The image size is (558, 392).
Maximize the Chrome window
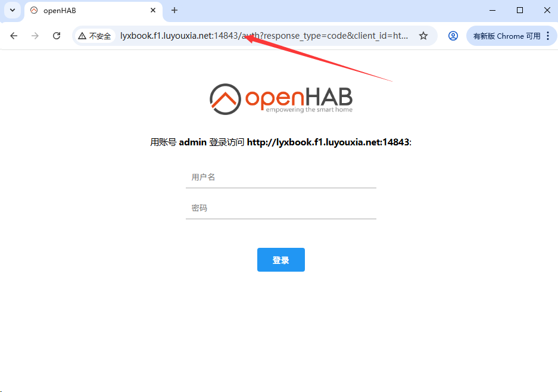(520, 10)
